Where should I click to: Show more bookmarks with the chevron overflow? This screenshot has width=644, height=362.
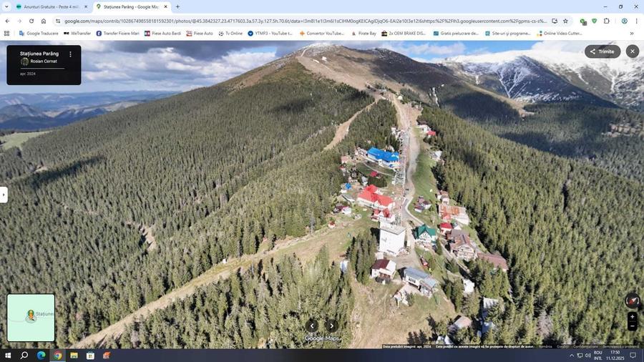632,33
